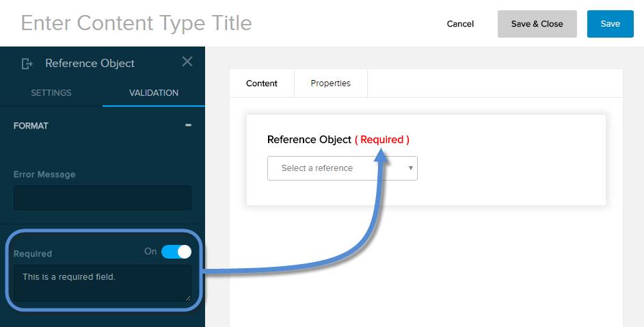Click the FORMAT section heading
644x327 pixels.
(x=31, y=126)
